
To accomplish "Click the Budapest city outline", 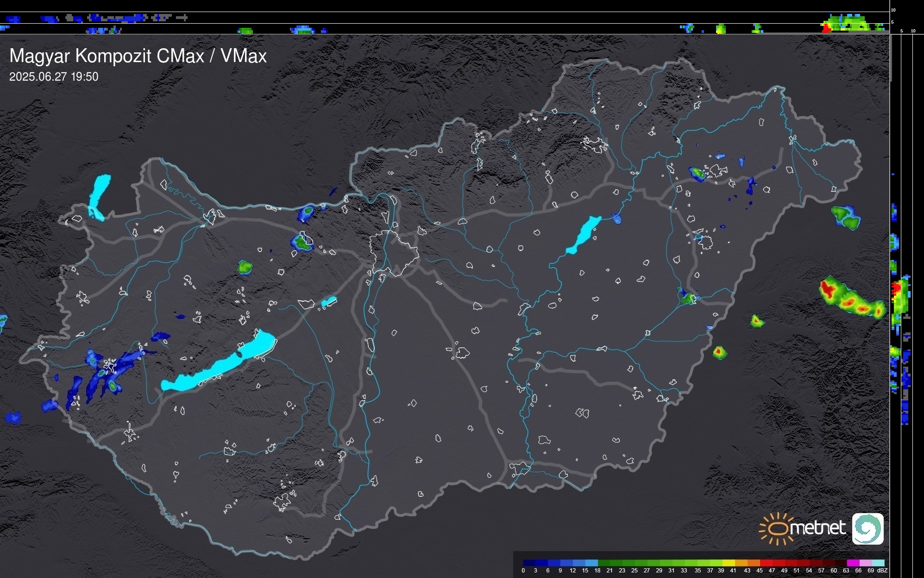I will (394, 253).
